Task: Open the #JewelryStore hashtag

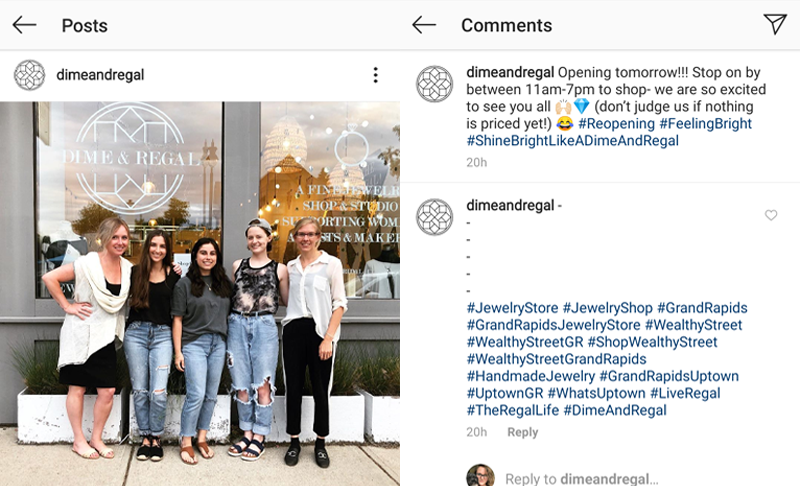Action: tap(512, 308)
